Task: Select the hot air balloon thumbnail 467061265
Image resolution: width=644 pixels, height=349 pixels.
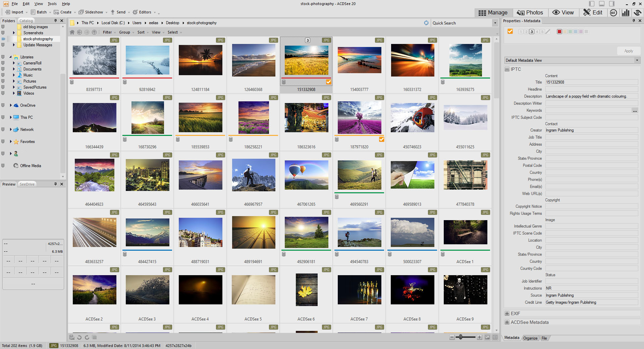Action: [306, 175]
